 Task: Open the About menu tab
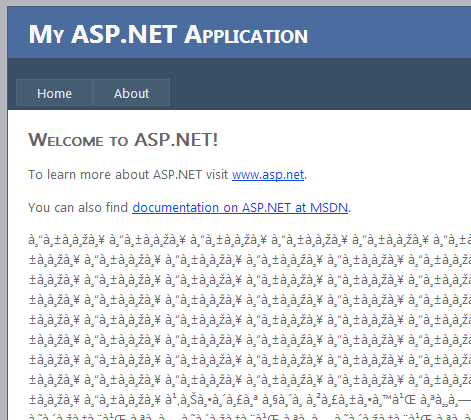point(131,93)
